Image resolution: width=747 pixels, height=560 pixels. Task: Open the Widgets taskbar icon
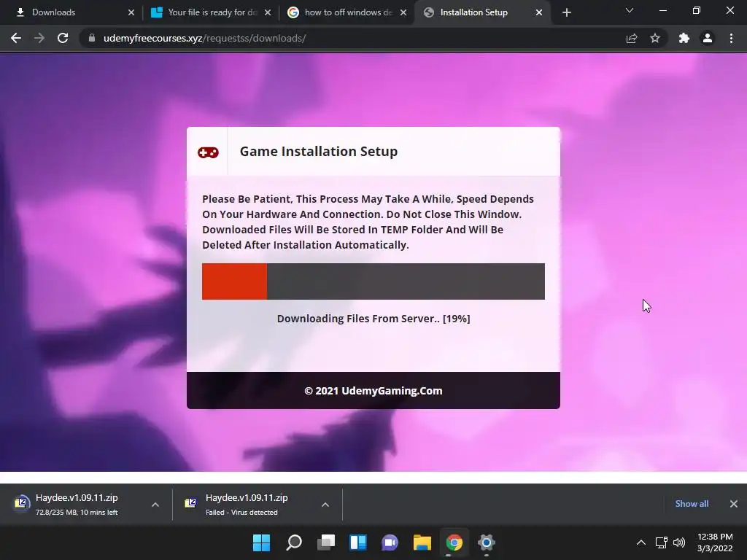pos(358,542)
